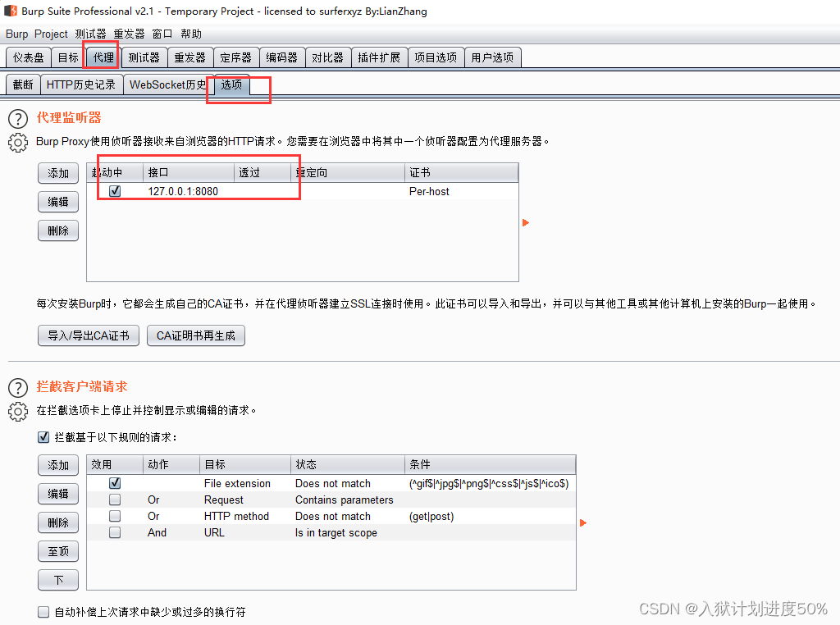Image resolution: width=840 pixels, height=625 pixels.
Task: Select the 代理 tab
Action: coord(103,57)
